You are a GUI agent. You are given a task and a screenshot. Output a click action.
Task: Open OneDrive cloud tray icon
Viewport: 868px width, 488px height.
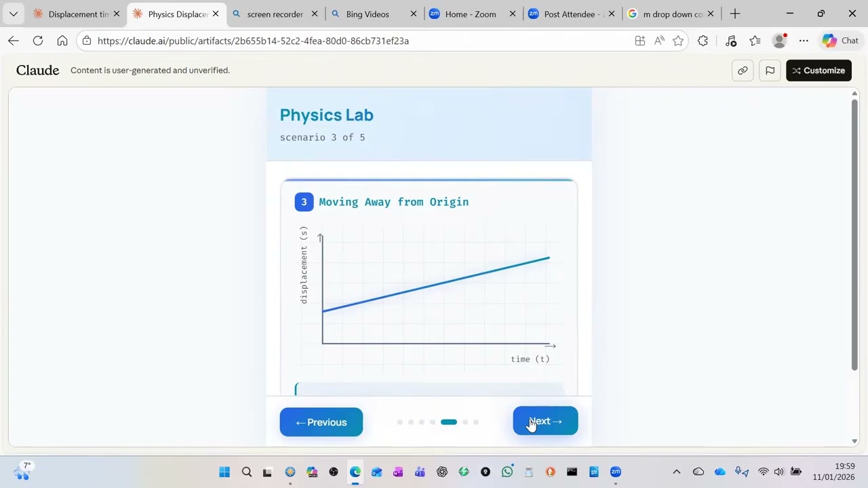(720, 472)
